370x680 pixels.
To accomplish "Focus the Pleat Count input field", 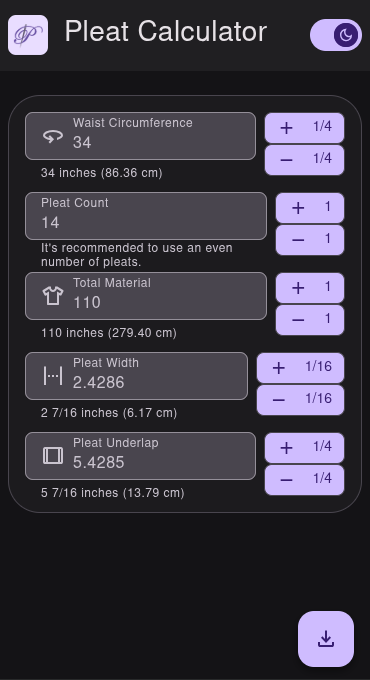I will pos(146,216).
